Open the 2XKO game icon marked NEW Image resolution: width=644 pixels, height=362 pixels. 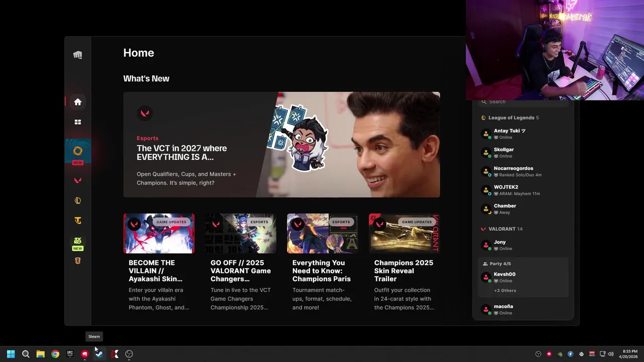[x=77, y=241]
